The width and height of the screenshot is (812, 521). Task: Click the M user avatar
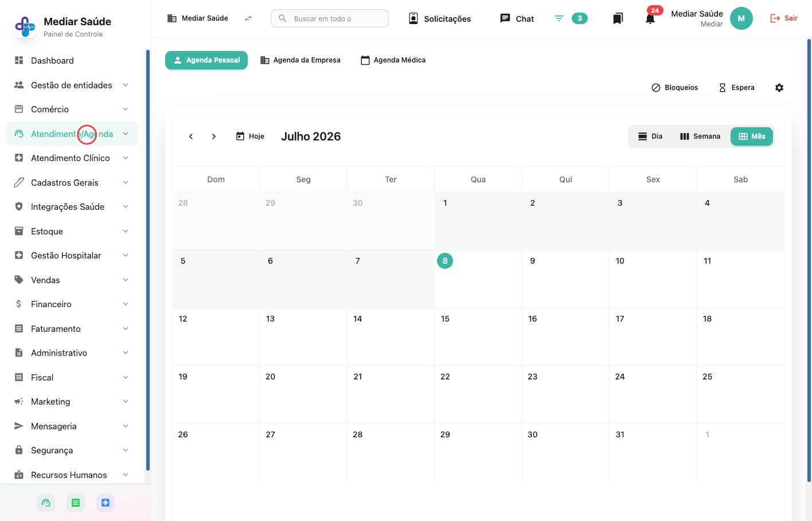741,18
